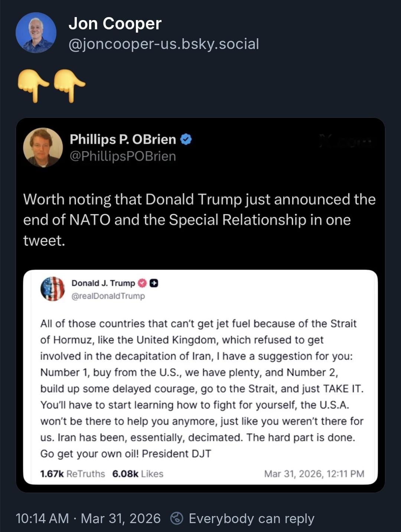Click the black plus badge beside Trump's name
401x532 pixels.
click(x=154, y=283)
